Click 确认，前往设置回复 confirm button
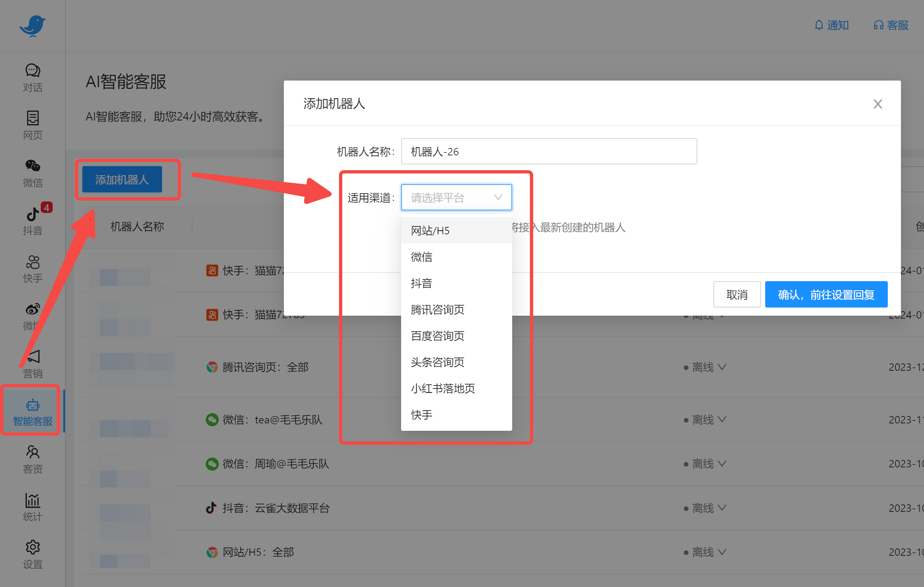The height and width of the screenshot is (587, 924). [x=826, y=294]
